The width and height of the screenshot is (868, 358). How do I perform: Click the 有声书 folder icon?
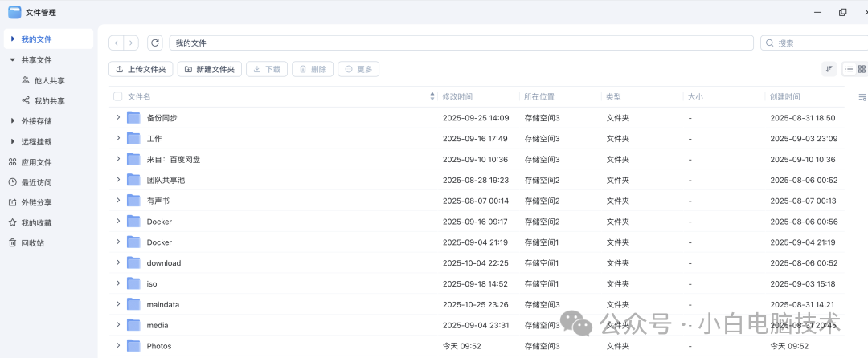click(133, 201)
